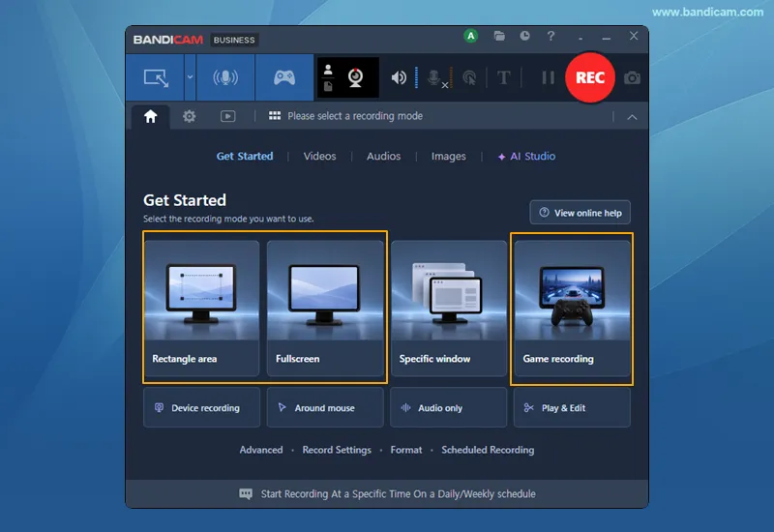Choose the Game recording card
The width and height of the screenshot is (774, 532).
tap(572, 309)
